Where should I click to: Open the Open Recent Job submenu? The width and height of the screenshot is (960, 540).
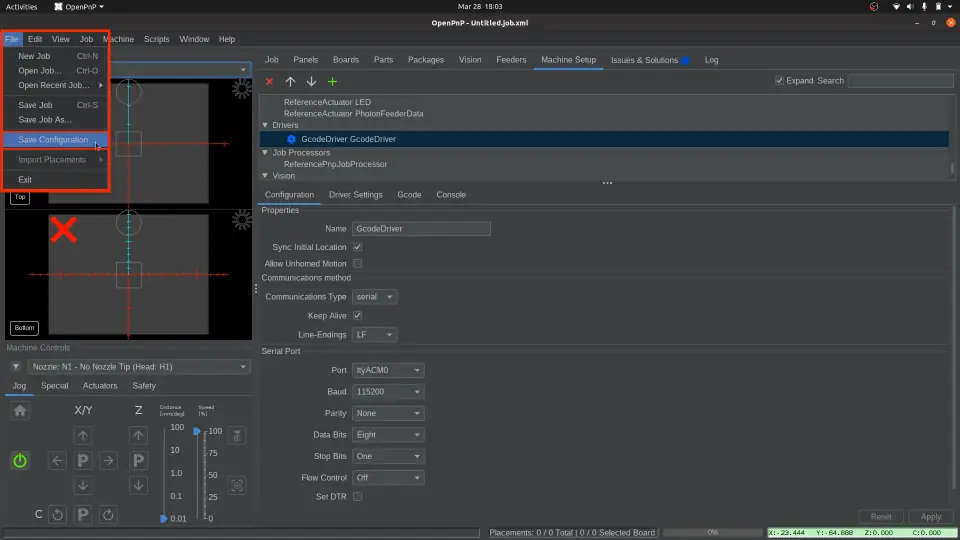point(56,85)
